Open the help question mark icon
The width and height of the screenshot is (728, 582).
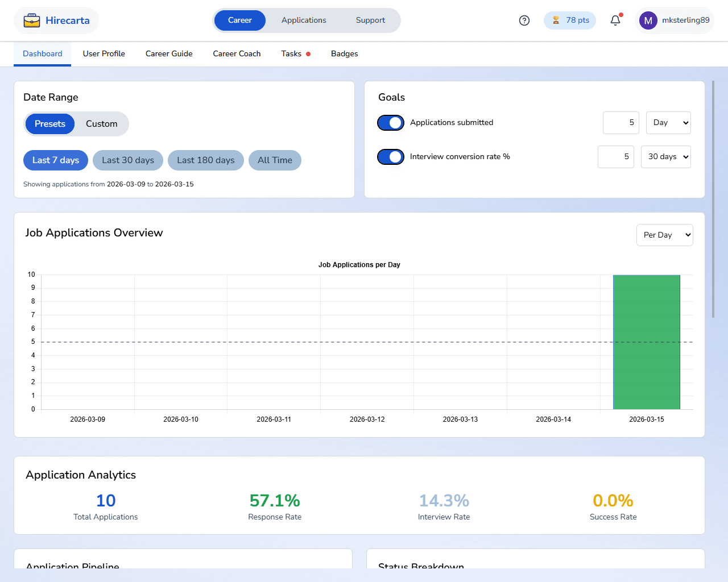[524, 20]
